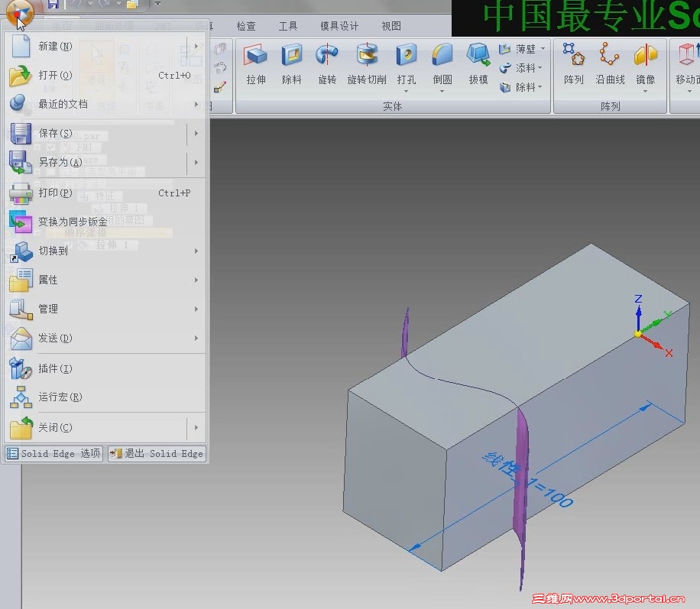Show 最近的文档 recent documents

[x=106, y=105]
